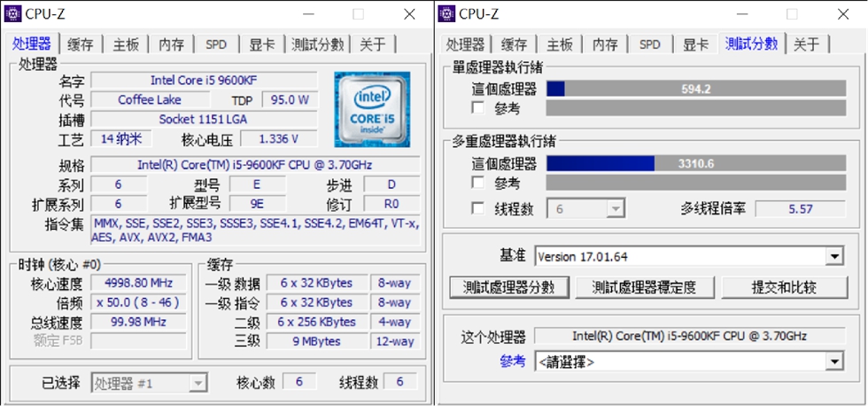The height and width of the screenshot is (406, 868).
Task: Open the 显卡 tab in left window
Action: click(262, 45)
